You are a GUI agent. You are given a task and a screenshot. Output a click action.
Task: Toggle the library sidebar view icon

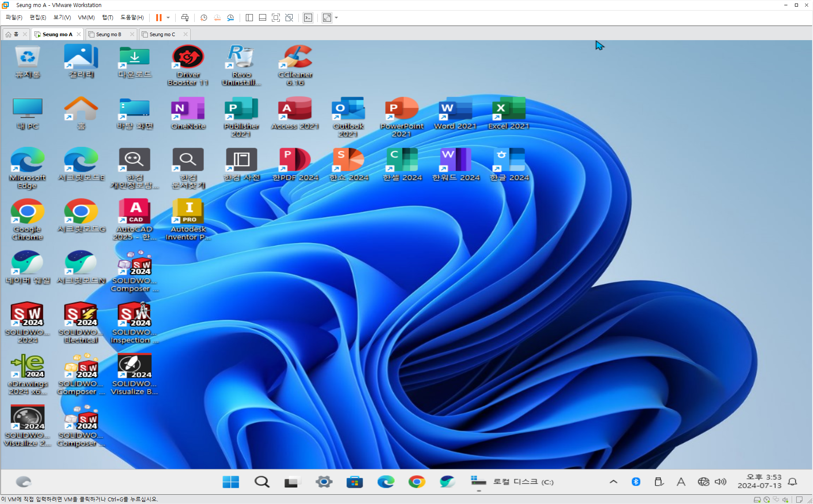249,18
